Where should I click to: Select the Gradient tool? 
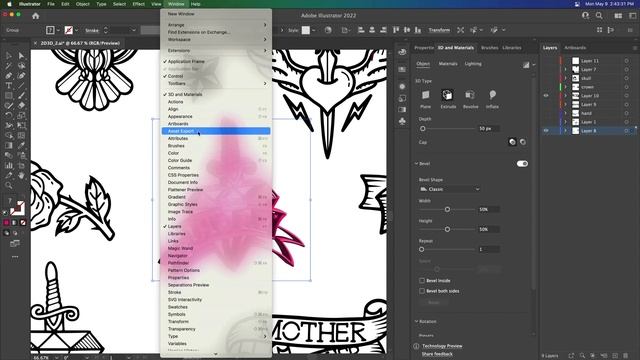pyautogui.click(x=9, y=145)
